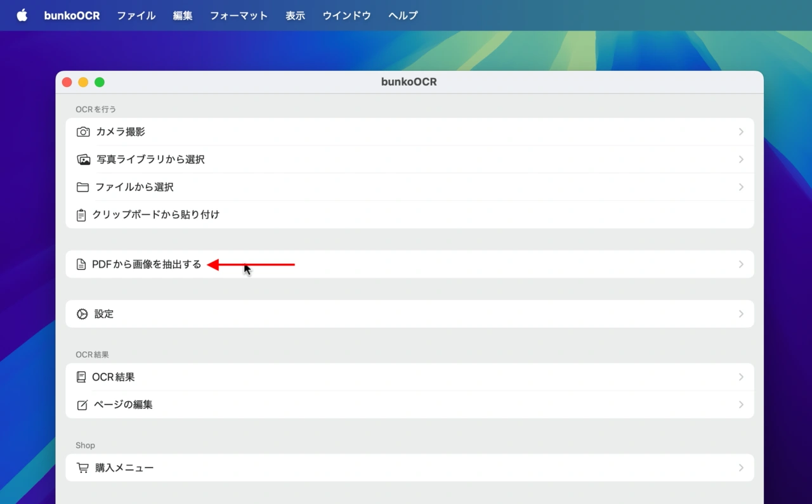
Task: Open the Apple menu in the menu bar
Action: (22, 15)
